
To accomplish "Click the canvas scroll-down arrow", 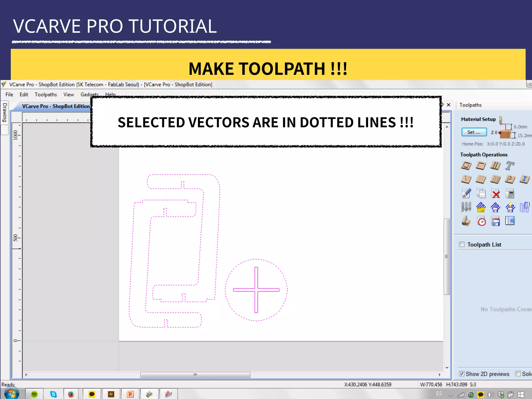I will [x=447, y=368].
